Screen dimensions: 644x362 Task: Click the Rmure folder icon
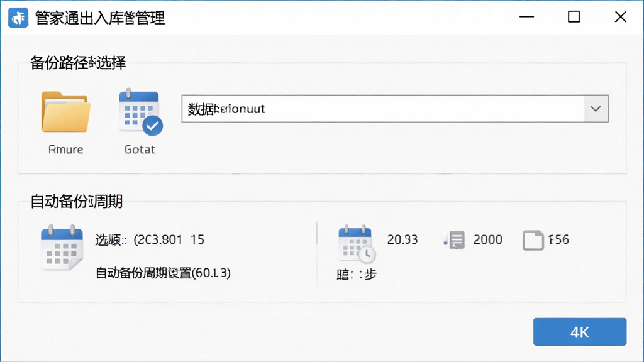pyautogui.click(x=65, y=112)
